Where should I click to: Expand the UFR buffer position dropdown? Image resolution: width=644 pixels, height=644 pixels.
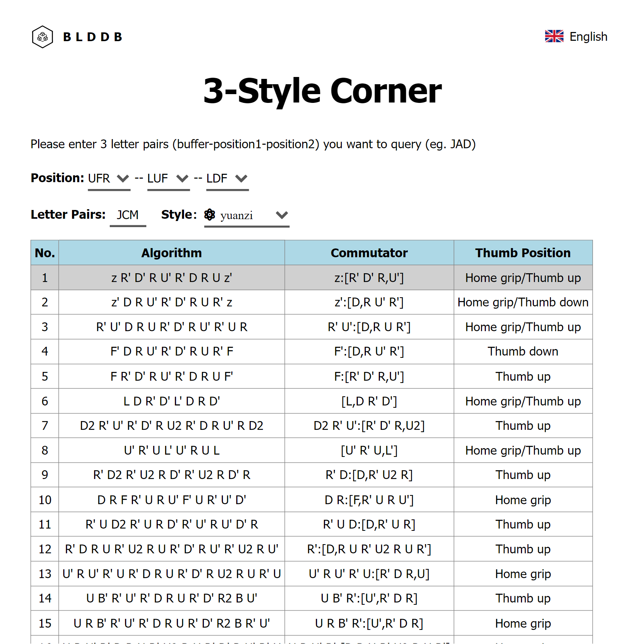(109, 178)
